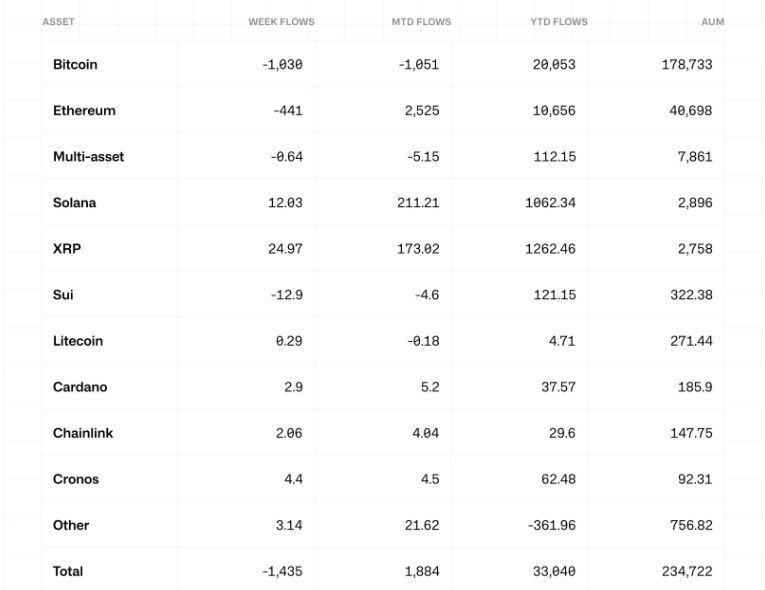
Task: Click the Cronos asset name
Action: click(x=76, y=479)
